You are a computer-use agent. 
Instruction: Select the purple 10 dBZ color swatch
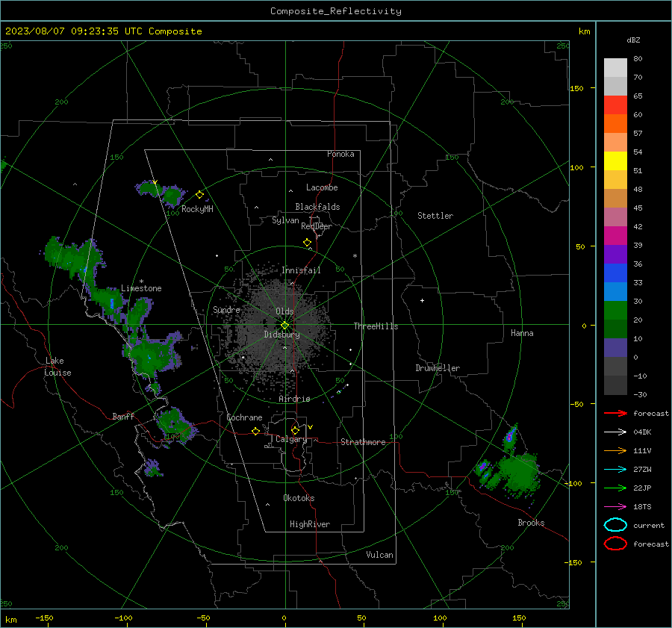coord(615,348)
